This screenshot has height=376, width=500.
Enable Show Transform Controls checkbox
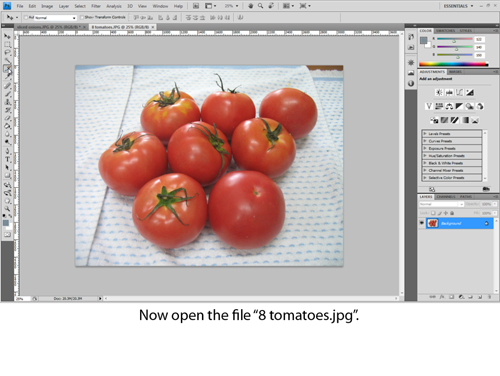[82, 17]
